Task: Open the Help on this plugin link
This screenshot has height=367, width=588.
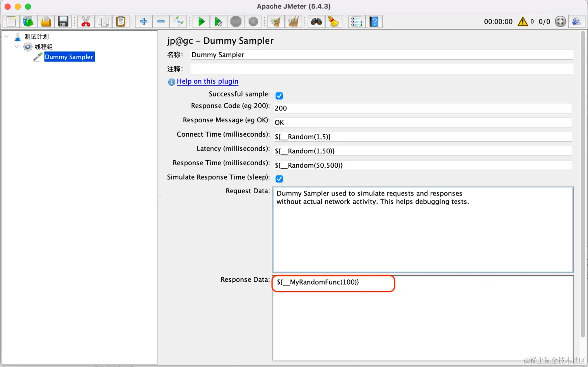Action: click(x=207, y=81)
